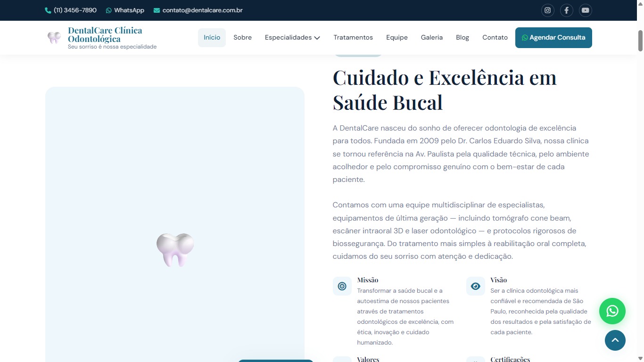
Task: Open the Equipe section link
Action: (x=396, y=38)
